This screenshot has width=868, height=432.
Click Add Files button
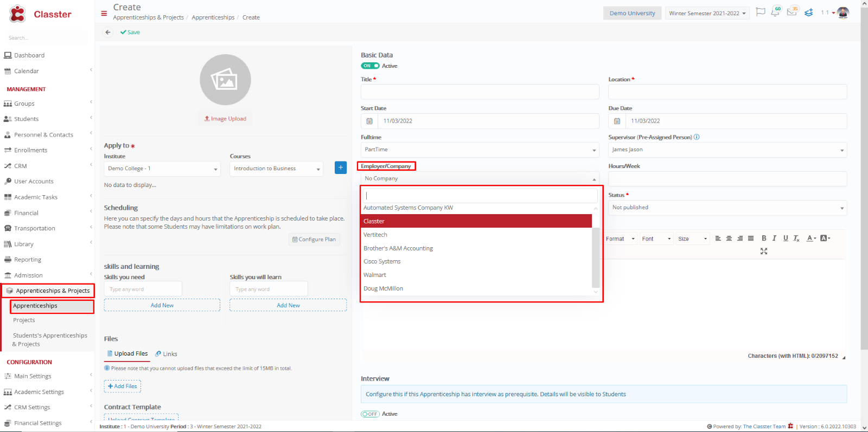pos(123,386)
